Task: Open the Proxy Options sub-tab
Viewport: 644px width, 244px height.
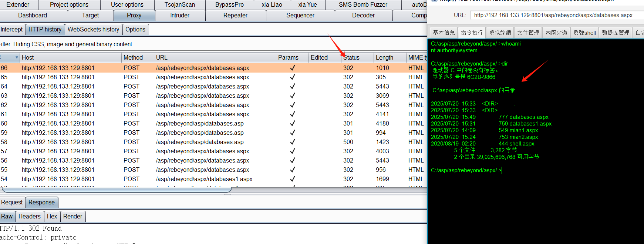Action: tap(135, 29)
